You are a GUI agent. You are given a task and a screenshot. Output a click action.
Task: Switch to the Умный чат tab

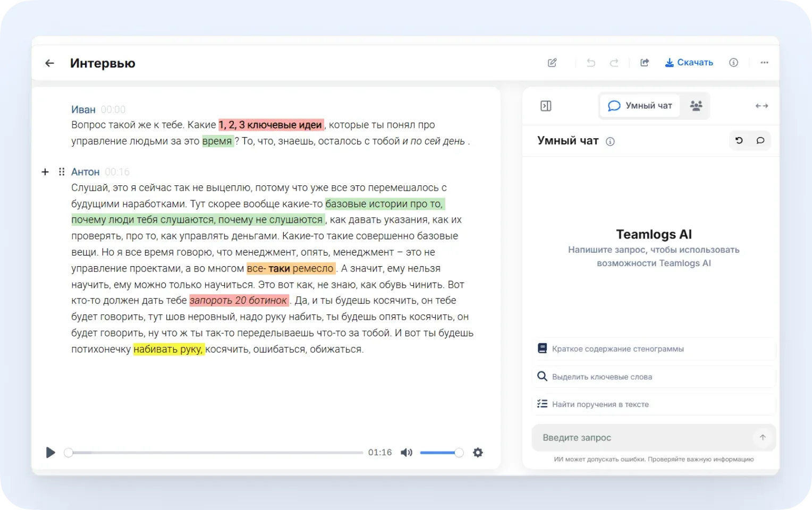click(x=640, y=106)
